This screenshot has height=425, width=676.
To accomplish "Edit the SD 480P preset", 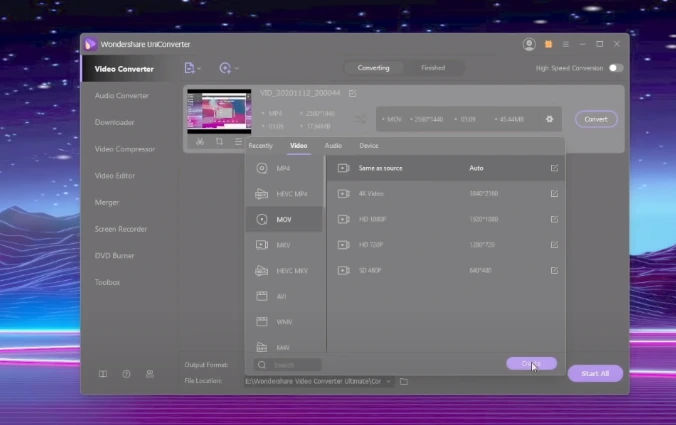I will coord(554,270).
